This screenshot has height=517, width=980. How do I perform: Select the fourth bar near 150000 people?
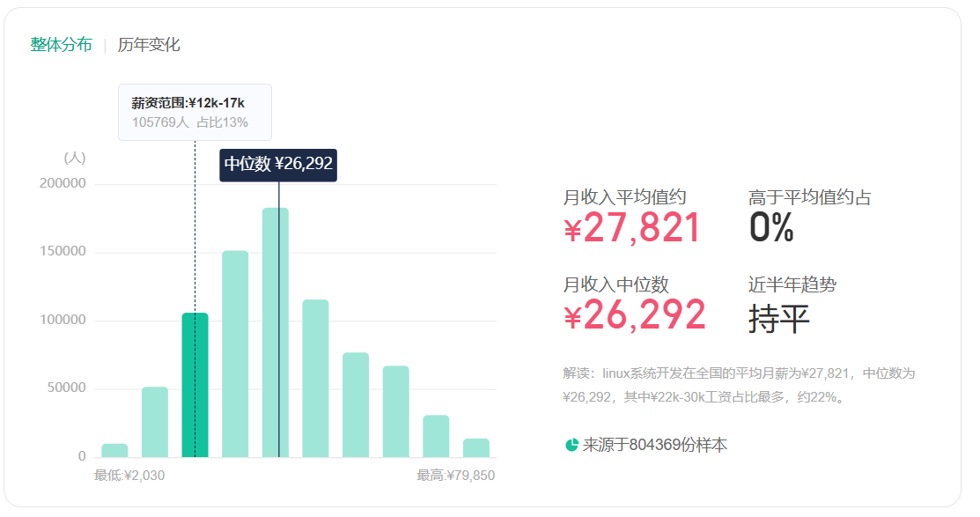coord(235,354)
